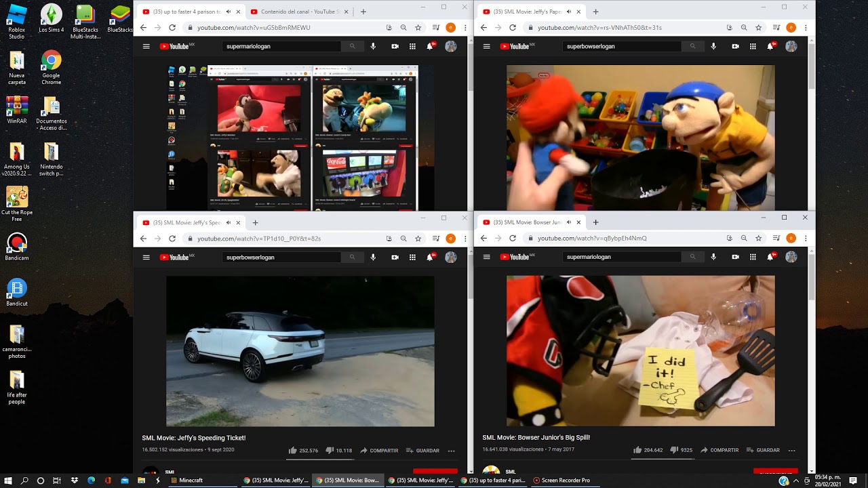
Task: Save Bowser Junior's Big Spill with GUARDAR
Action: pyautogui.click(x=763, y=451)
